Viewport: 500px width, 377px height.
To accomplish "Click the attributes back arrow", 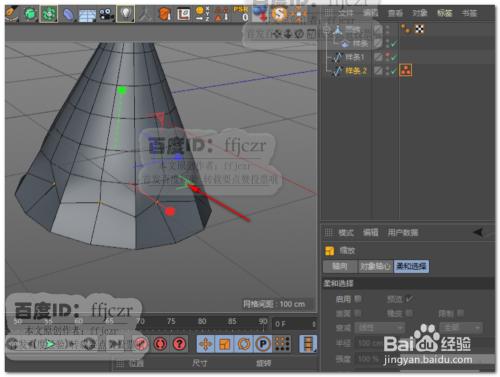I will tap(478, 232).
